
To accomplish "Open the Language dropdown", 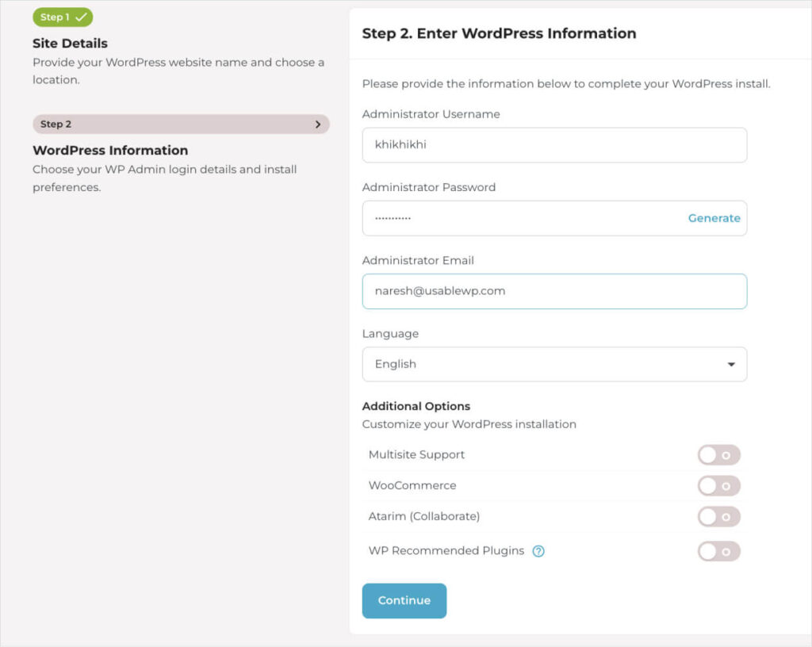I will tap(553, 364).
